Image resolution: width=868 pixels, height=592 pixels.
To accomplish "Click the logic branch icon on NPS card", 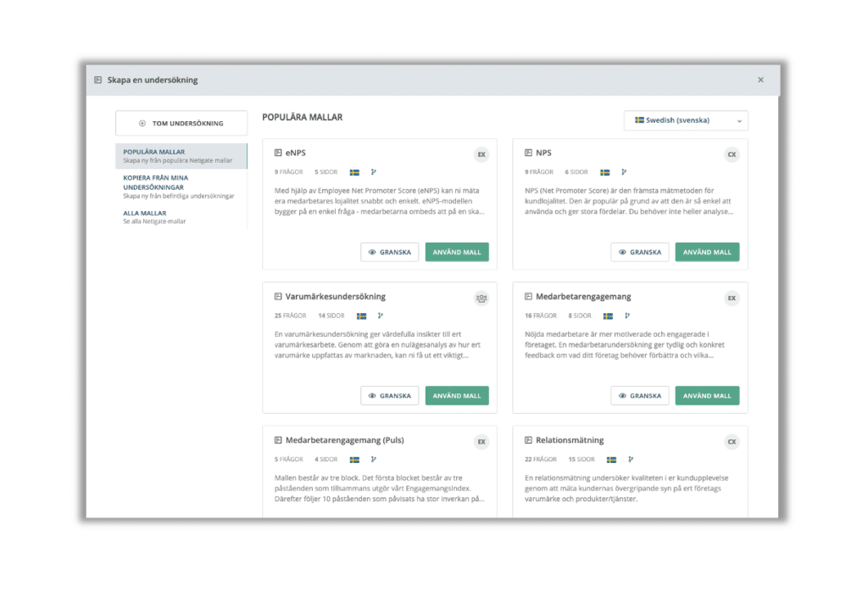I will 624,172.
